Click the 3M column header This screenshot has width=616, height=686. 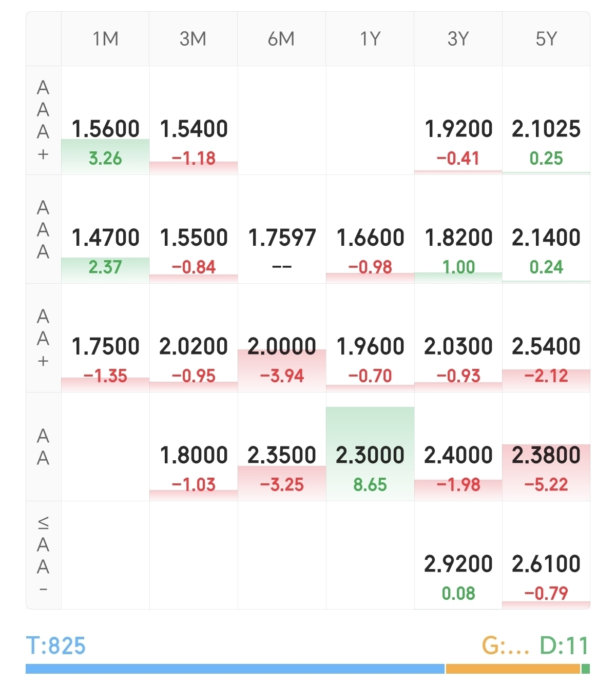coord(193,39)
